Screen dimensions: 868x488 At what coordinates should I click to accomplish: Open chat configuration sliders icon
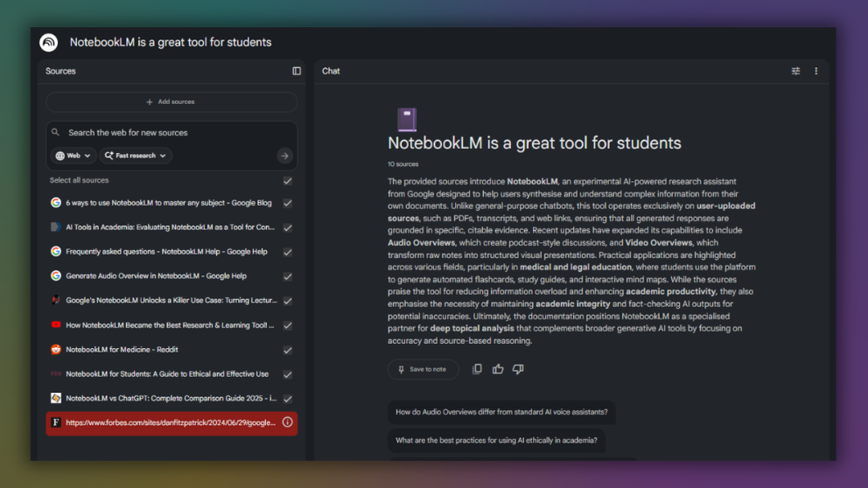click(795, 71)
